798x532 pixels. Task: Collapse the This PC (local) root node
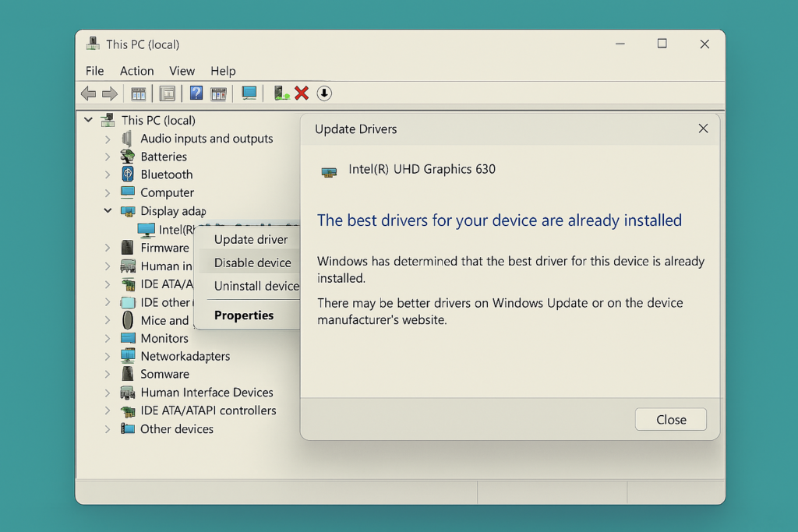tap(89, 120)
